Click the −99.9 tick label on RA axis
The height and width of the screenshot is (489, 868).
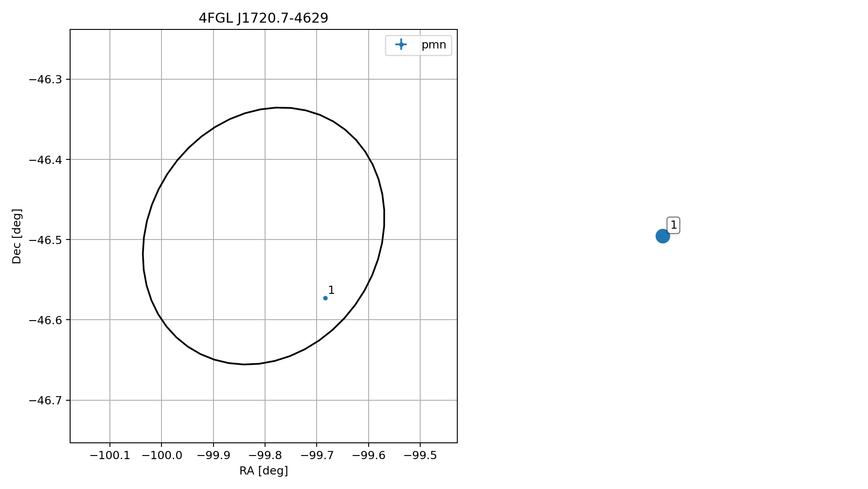click(x=213, y=455)
